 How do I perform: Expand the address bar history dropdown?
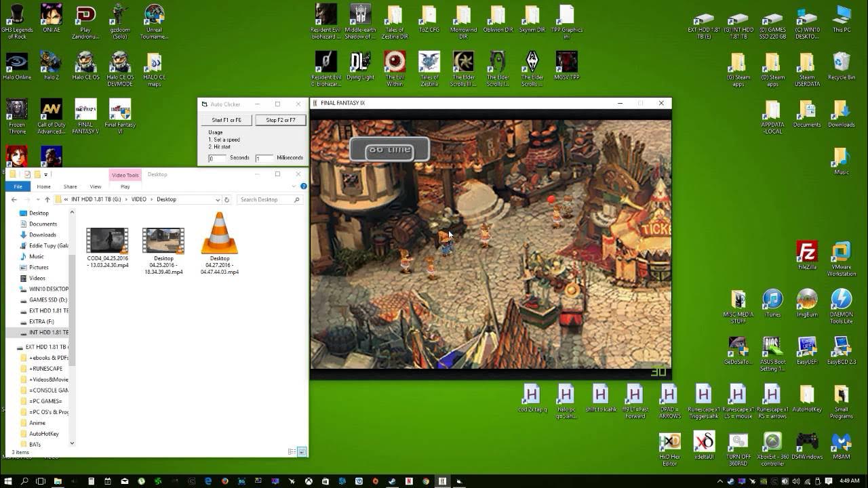click(218, 199)
